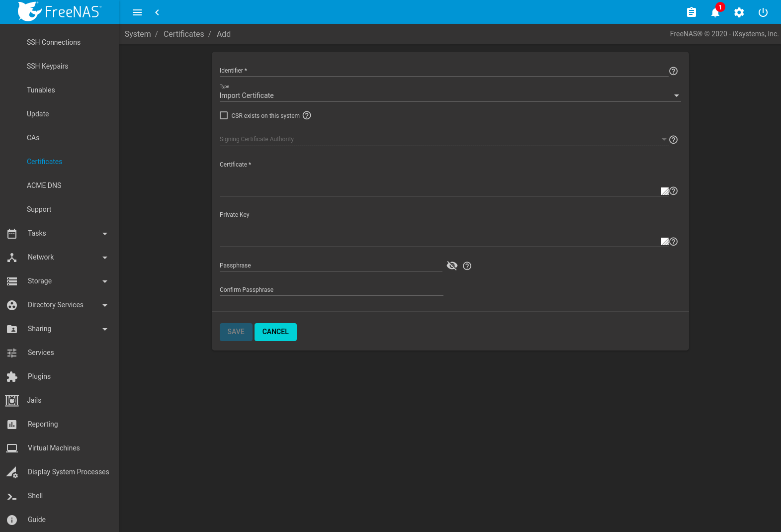Open the task manager clipboard icon
The image size is (781, 532).
point(691,12)
